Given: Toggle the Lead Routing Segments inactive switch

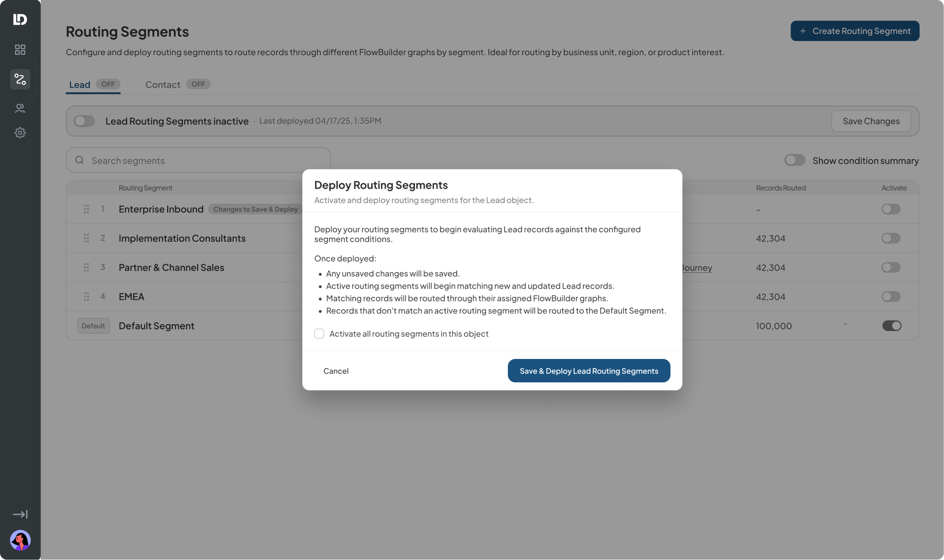Looking at the screenshot, I should click(84, 121).
